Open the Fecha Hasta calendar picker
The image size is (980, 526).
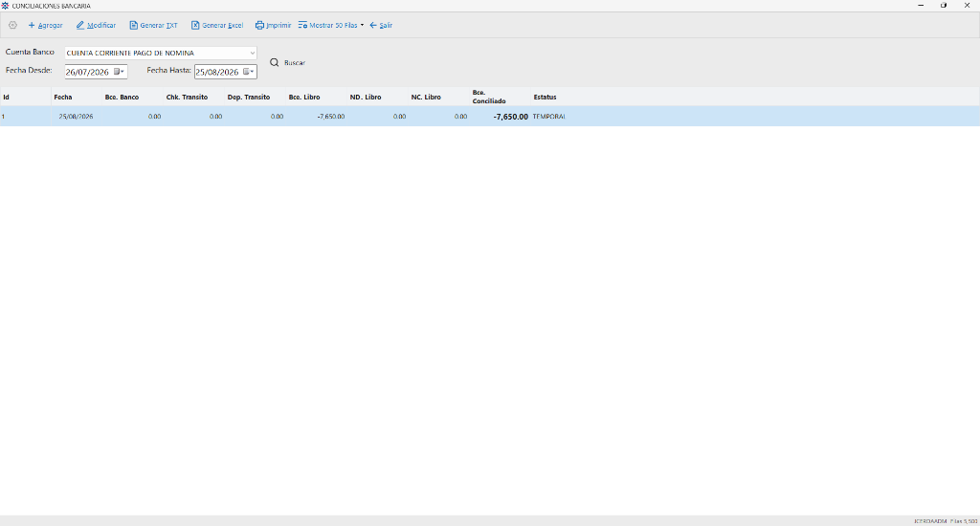point(248,72)
